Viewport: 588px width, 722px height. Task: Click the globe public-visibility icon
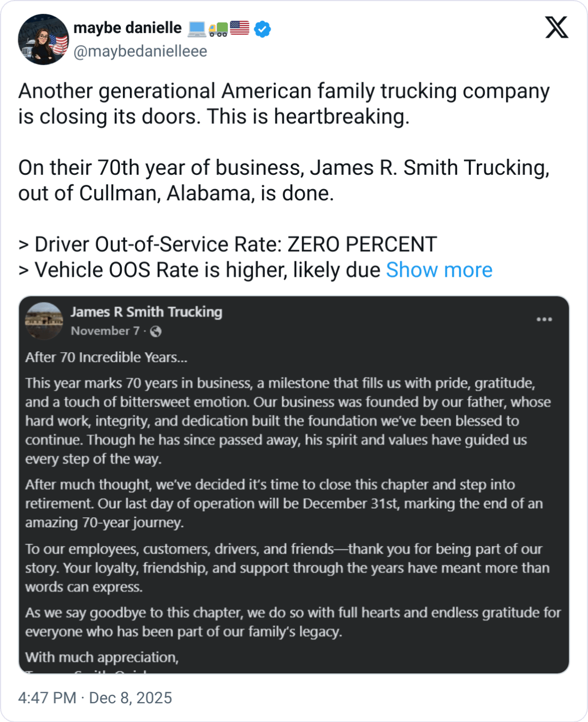(x=156, y=331)
